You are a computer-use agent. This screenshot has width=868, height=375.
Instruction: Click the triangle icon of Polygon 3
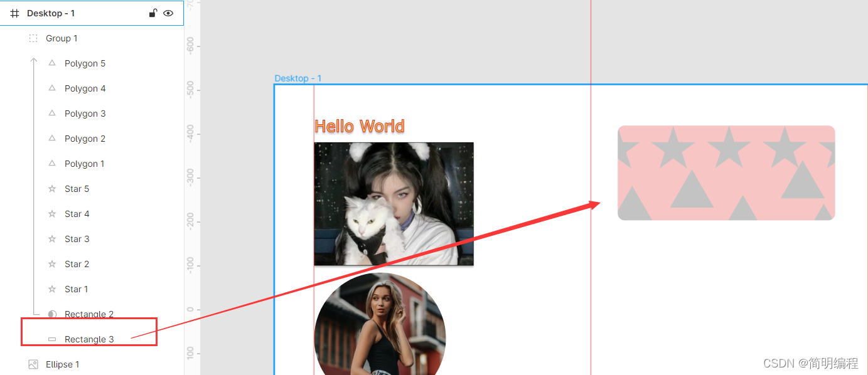(x=52, y=114)
